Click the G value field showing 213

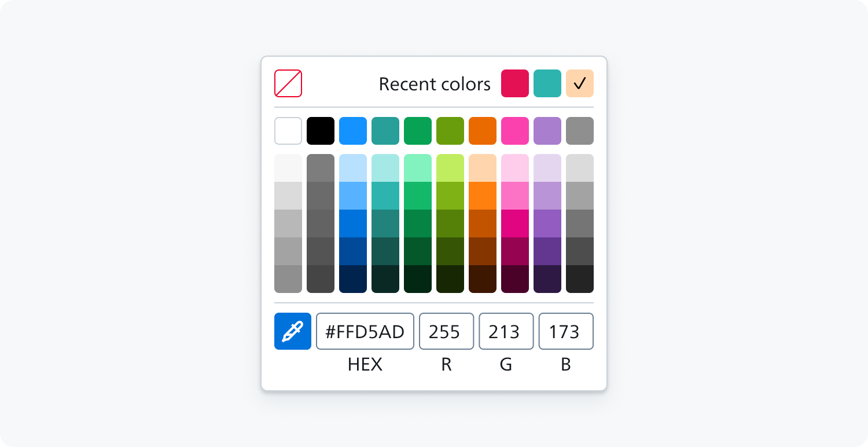506,331
